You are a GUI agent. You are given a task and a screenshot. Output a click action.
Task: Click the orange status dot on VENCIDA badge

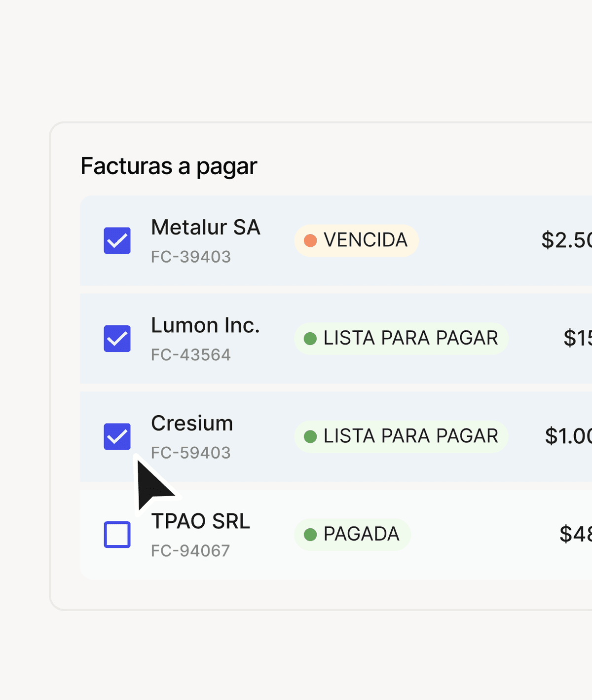[x=311, y=240]
